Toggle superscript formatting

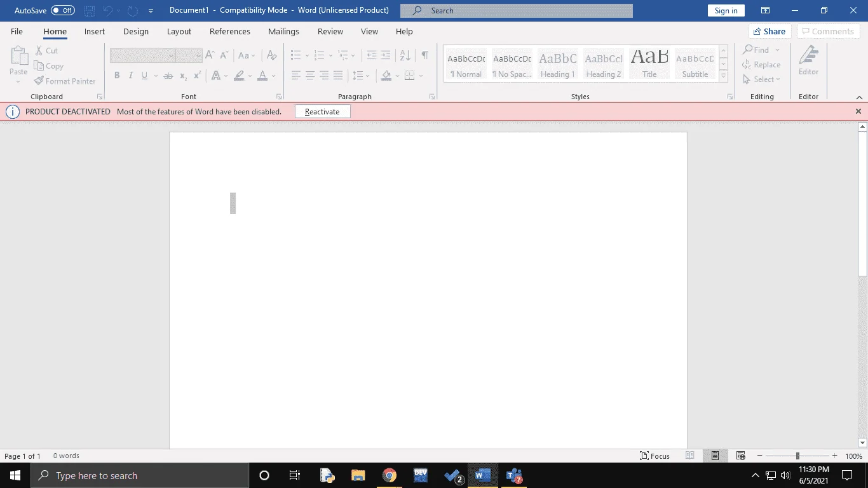pyautogui.click(x=197, y=76)
